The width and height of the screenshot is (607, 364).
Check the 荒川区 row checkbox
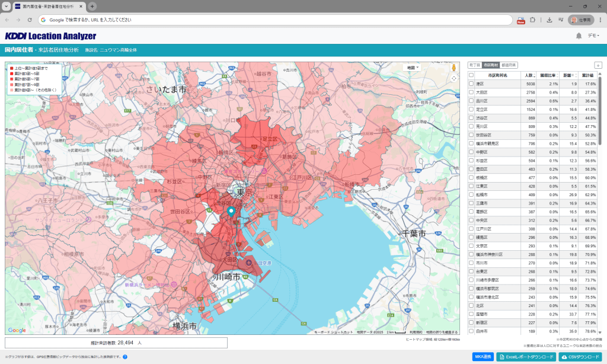tap(471, 126)
